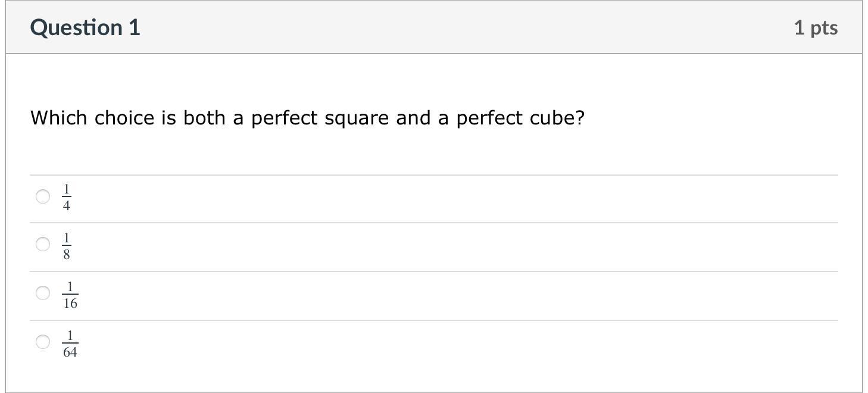
Task: Click the "1 pts" points label
Action: (816, 27)
